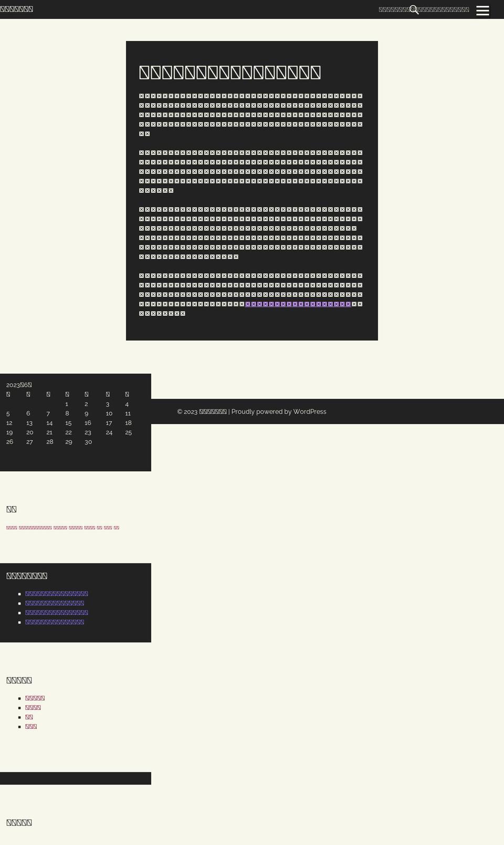
Task: Select date 1 in the calendar
Action: click(67, 404)
